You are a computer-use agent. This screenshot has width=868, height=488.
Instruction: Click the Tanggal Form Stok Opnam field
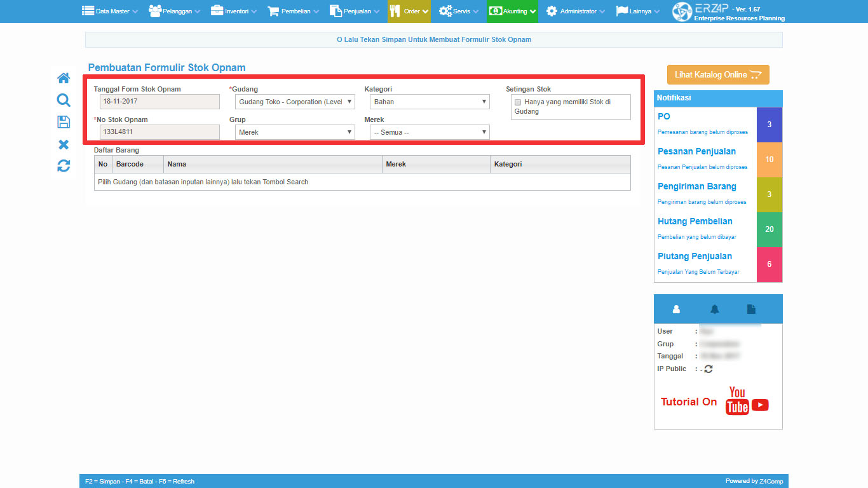coord(159,102)
